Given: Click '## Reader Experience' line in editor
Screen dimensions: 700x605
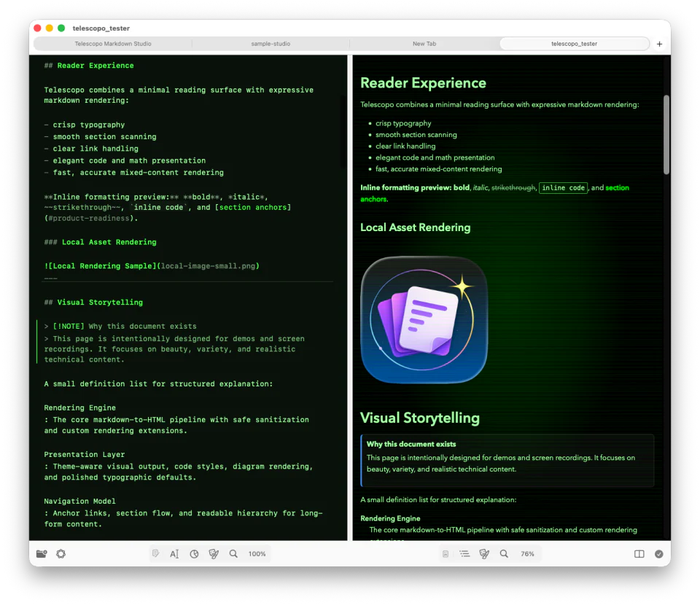Looking at the screenshot, I should 89,66.
